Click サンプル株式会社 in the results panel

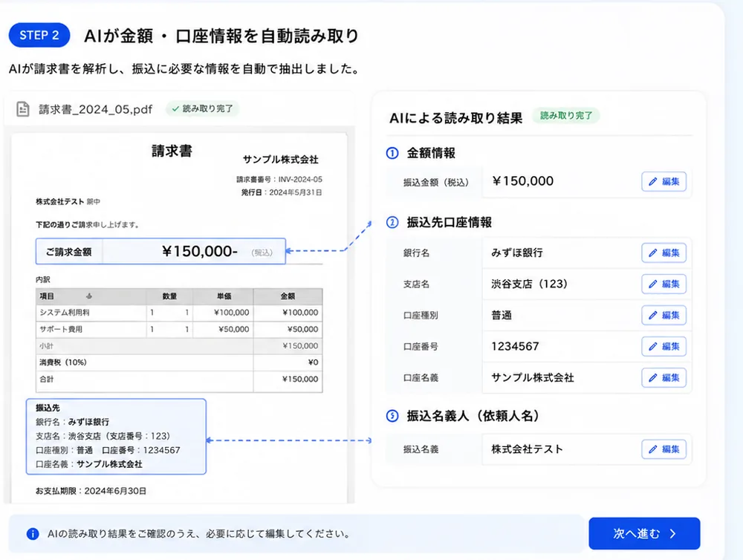click(533, 377)
